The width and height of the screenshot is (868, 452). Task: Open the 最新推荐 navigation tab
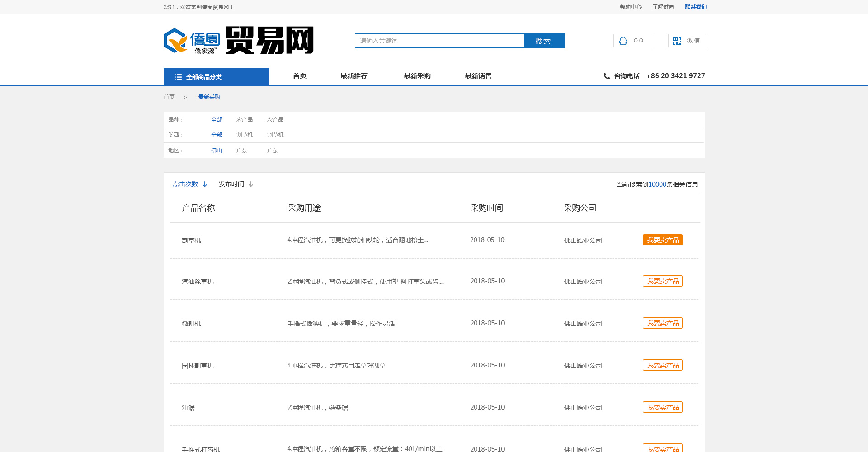[354, 76]
